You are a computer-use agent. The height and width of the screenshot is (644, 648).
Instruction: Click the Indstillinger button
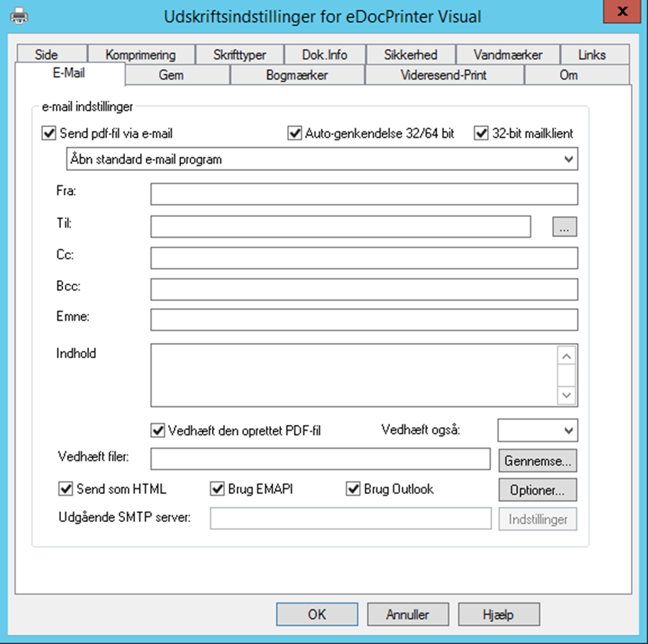[537, 519]
